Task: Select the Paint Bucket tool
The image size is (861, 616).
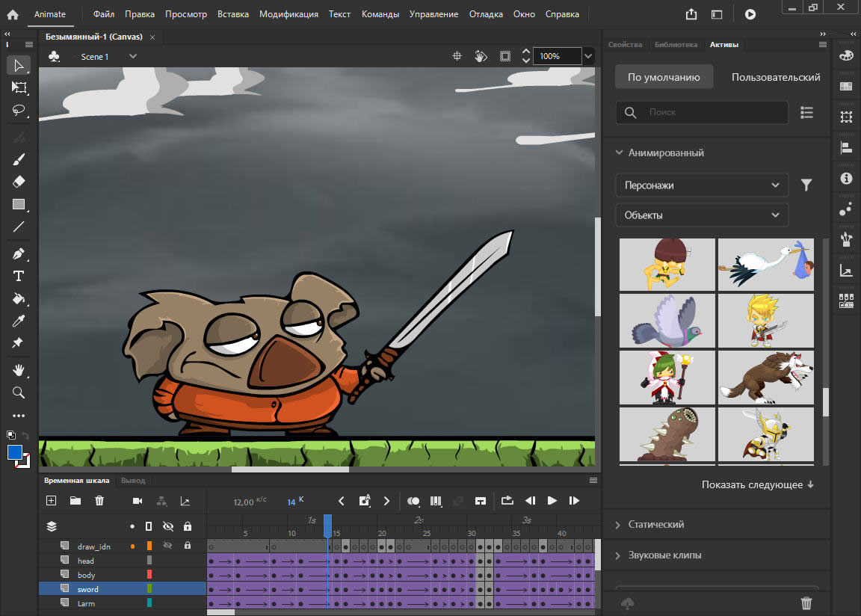Action: point(19,298)
